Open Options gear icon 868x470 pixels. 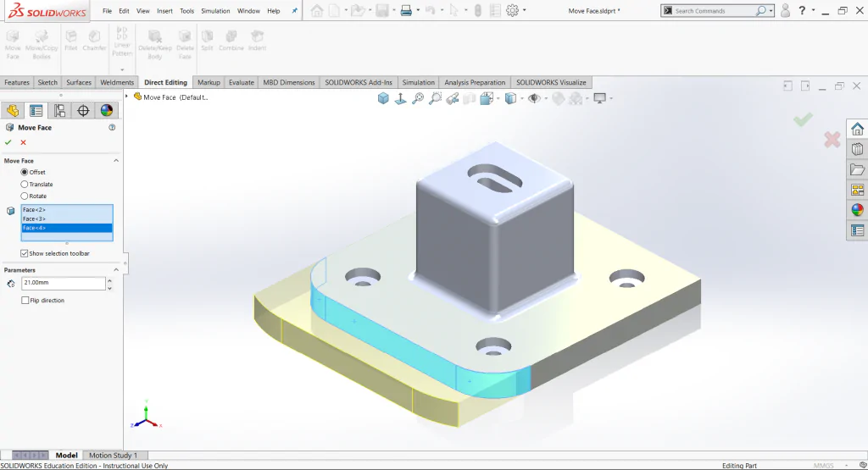pyautogui.click(x=512, y=10)
